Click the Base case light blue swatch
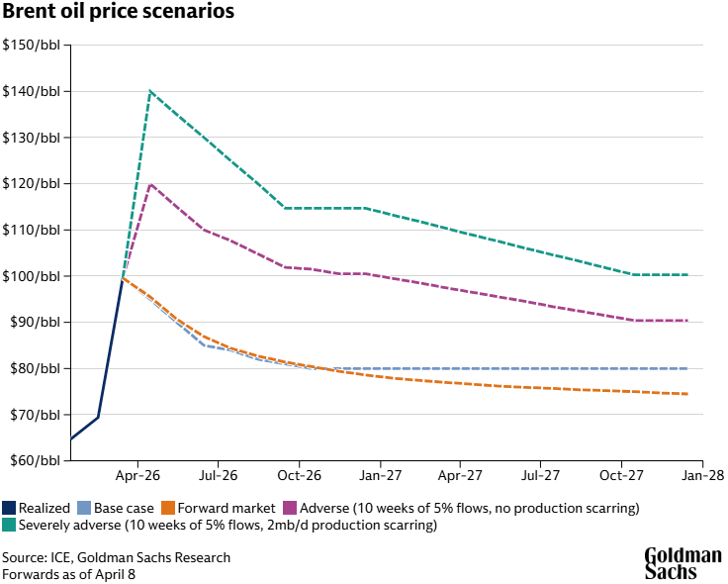 tap(84, 508)
